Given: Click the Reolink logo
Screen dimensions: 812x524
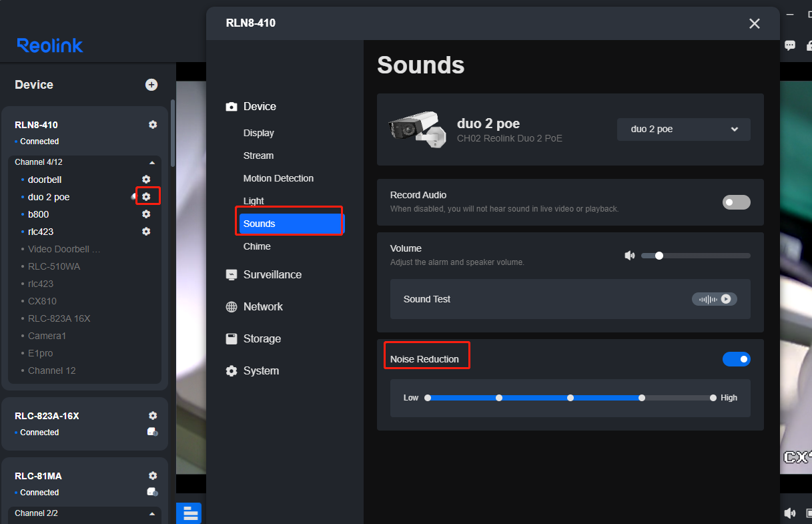Looking at the screenshot, I should click(x=50, y=45).
